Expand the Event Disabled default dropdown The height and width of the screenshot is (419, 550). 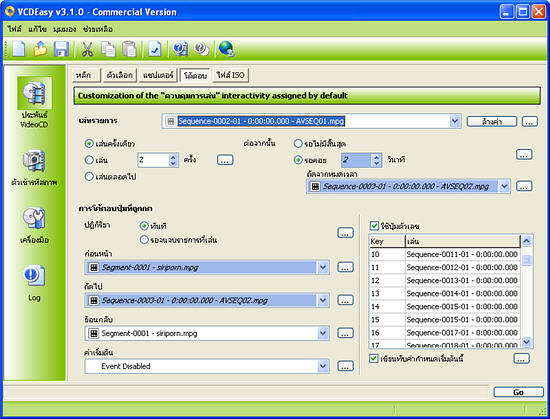pyautogui.click(x=323, y=366)
